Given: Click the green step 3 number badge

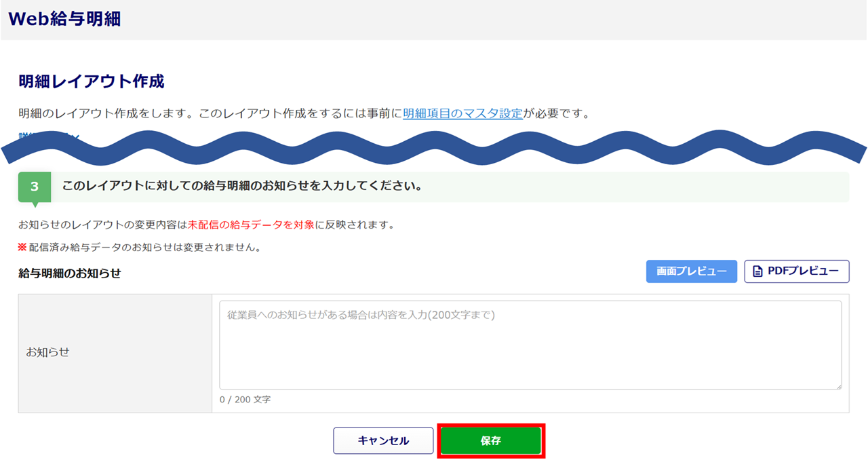Looking at the screenshot, I should tap(34, 187).
